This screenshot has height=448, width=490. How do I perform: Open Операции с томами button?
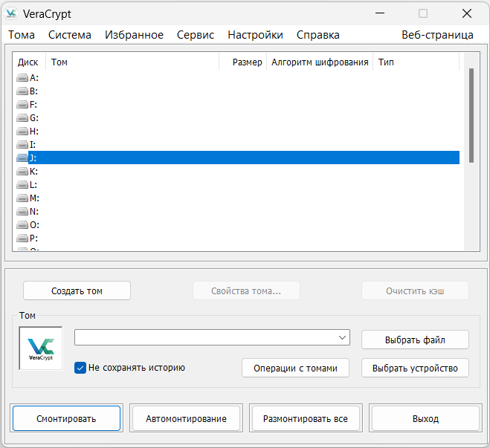tap(295, 368)
